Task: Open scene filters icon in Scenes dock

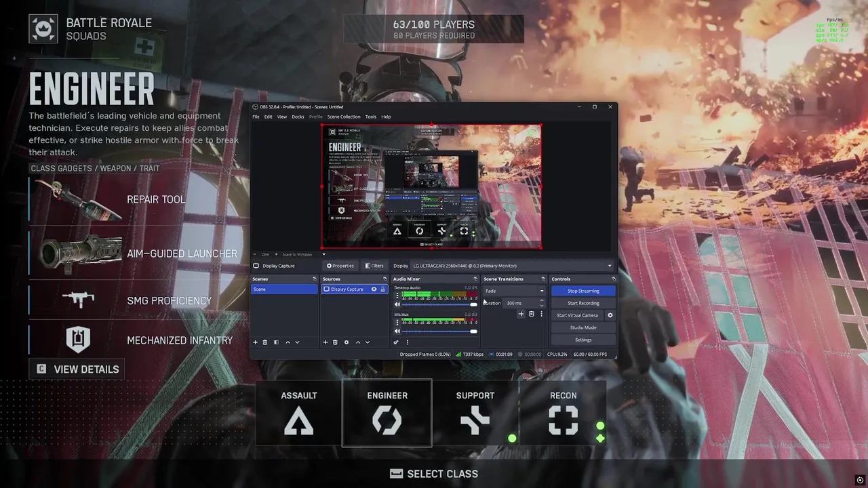Action: click(276, 342)
